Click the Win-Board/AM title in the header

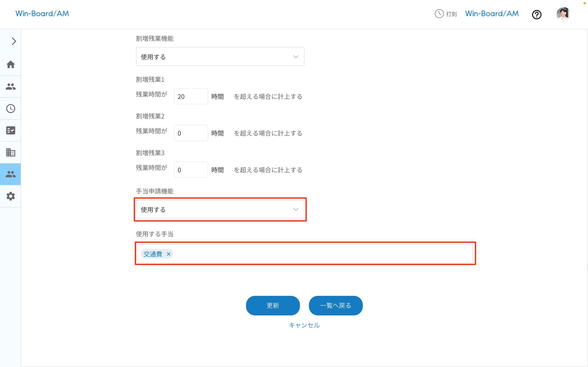[491, 13]
